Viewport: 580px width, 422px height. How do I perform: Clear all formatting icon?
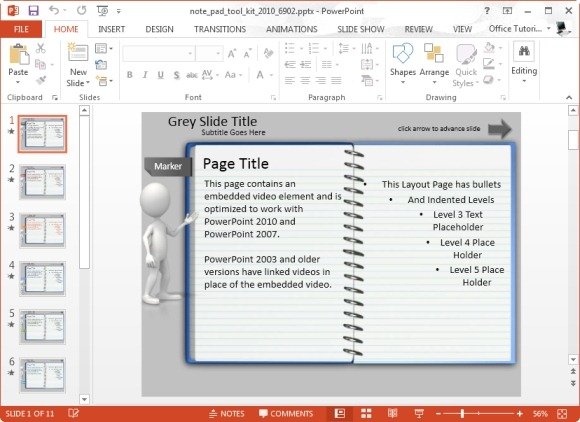tap(269, 53)
